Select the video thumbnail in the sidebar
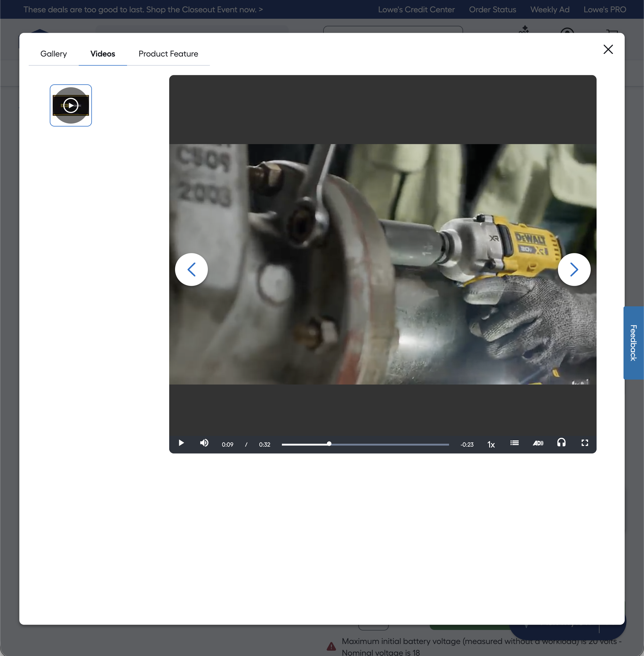The image size is (644, 656). tap(70, 105)
